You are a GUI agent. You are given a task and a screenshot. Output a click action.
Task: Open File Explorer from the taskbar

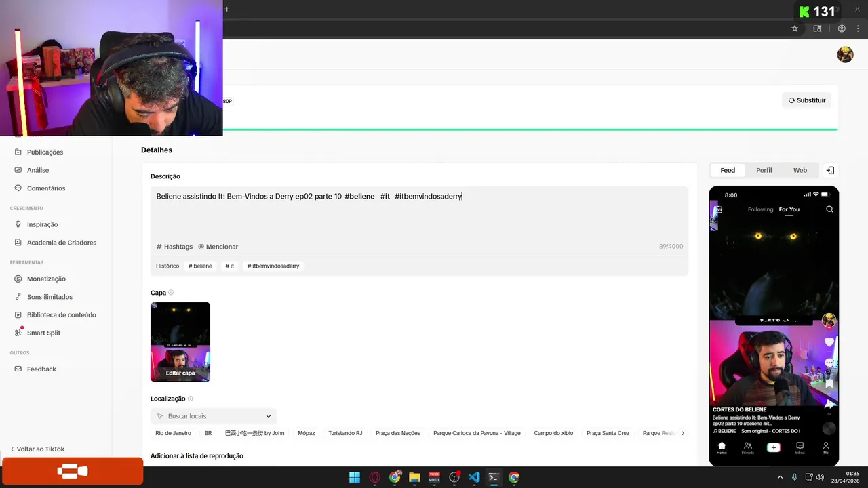click(414, 477)
